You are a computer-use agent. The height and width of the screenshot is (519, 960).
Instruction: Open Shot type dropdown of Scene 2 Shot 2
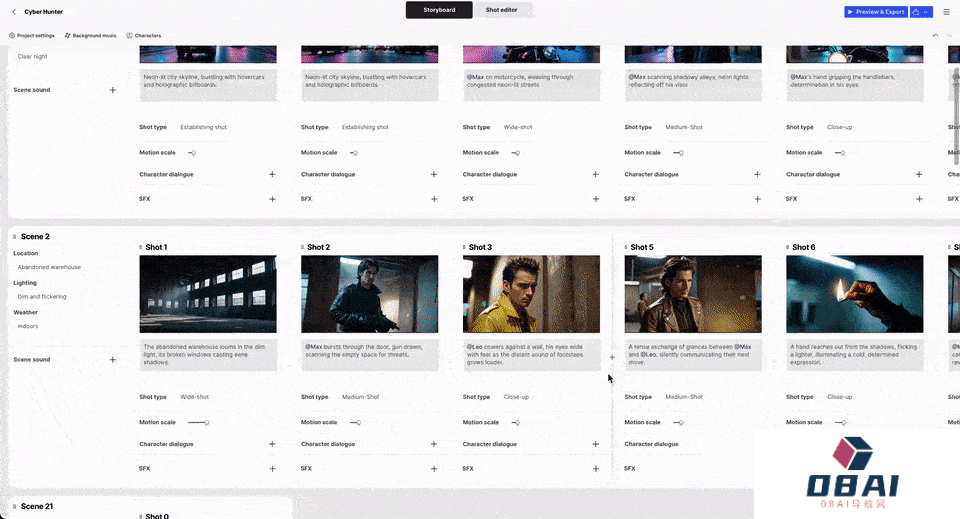point(360,397)
